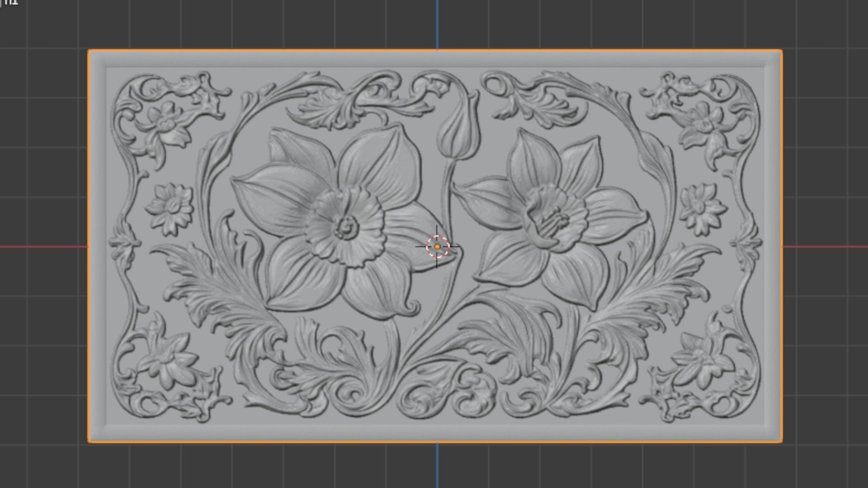
Task: Click the closed flower bud at top center
Action: click(x=458, y=126)
